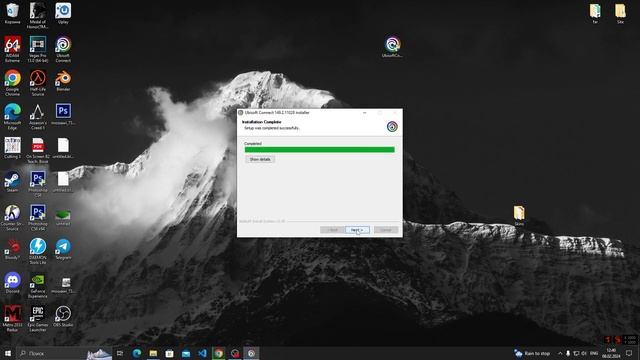
Task: Select the On Screen B2 PDF file icon
Action: point(38,150)
